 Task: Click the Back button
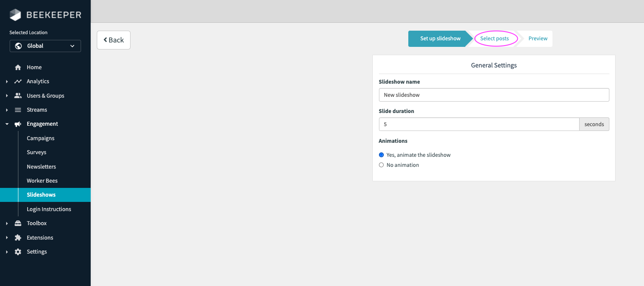click(113, 40)
